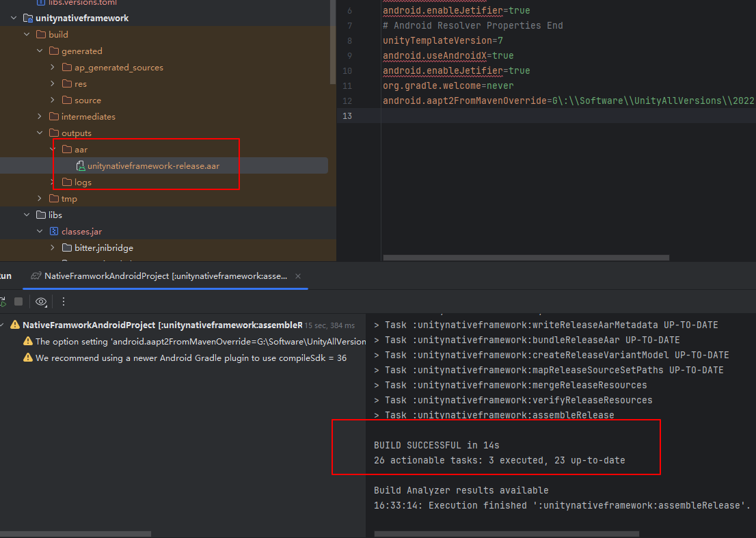Collapse the libs folder
This screenshot has height=538, width=756.
[27, 215]
